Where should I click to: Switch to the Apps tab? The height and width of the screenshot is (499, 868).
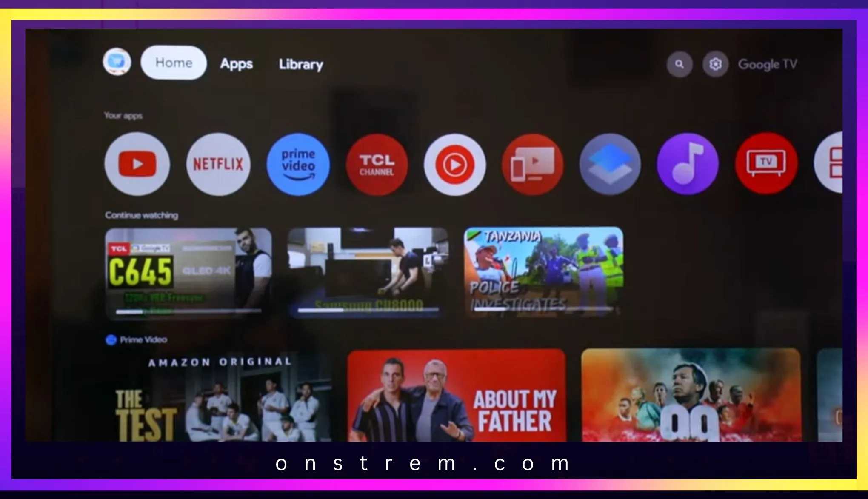(236, 64)
